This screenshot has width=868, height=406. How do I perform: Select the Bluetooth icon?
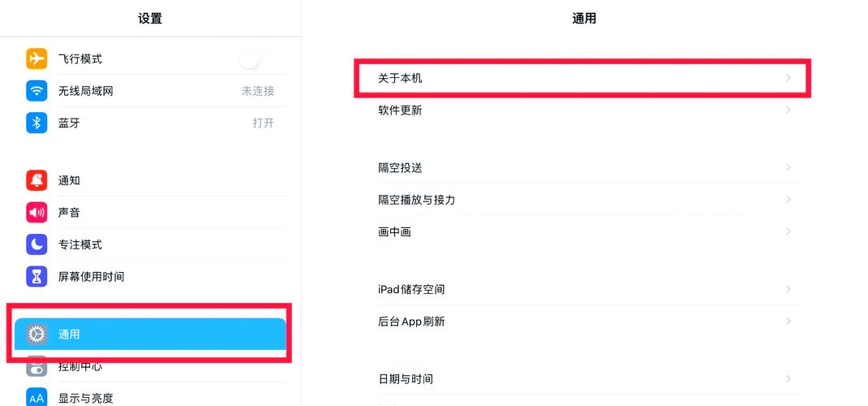37,123
